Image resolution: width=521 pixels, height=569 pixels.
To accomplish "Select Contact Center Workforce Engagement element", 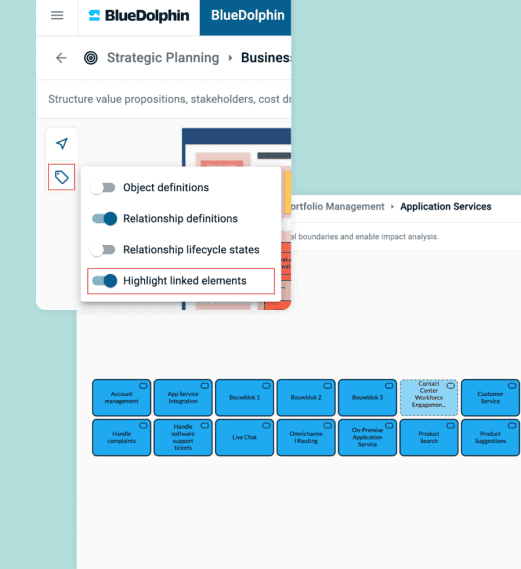I will pos(429,397).
